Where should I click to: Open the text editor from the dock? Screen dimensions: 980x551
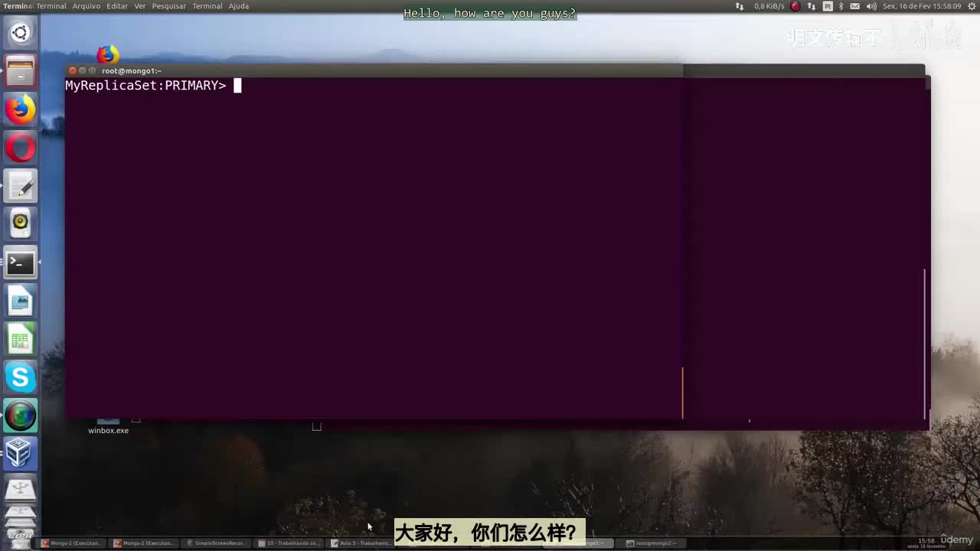pyautogui.click(x=20, y=186)
